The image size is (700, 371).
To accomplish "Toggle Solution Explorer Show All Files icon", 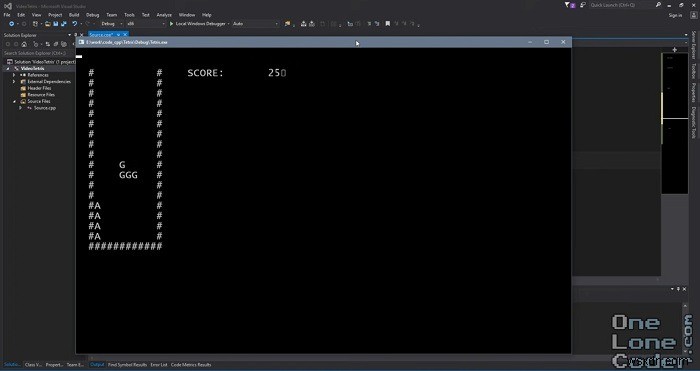I will coord(64,44).
